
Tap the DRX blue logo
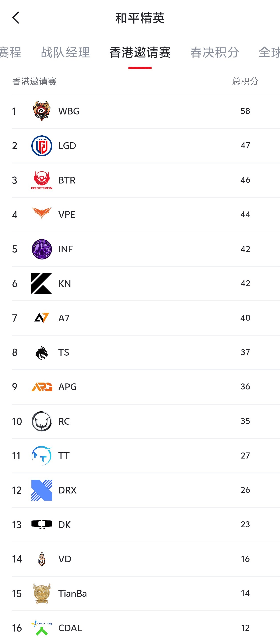tap(42, 490)
